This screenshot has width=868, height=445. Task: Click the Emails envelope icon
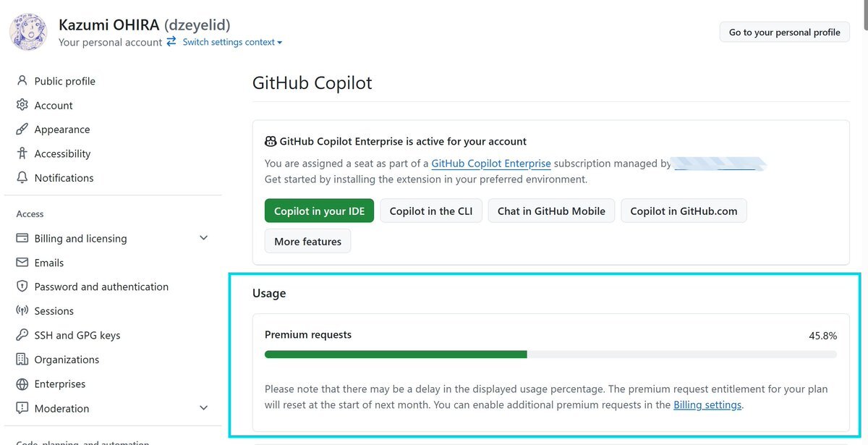click(x=22, y=263)
